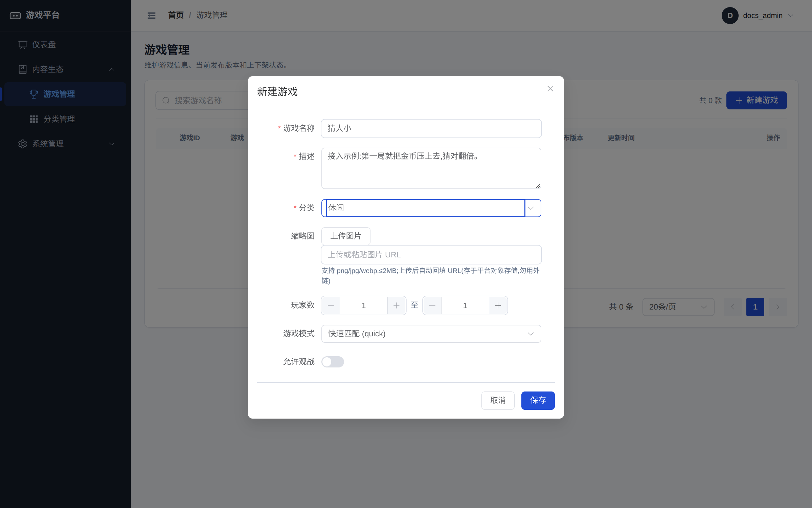Toggle the 允许观战 switch
Screen dimensions: 812x508
tap(333, 362)
